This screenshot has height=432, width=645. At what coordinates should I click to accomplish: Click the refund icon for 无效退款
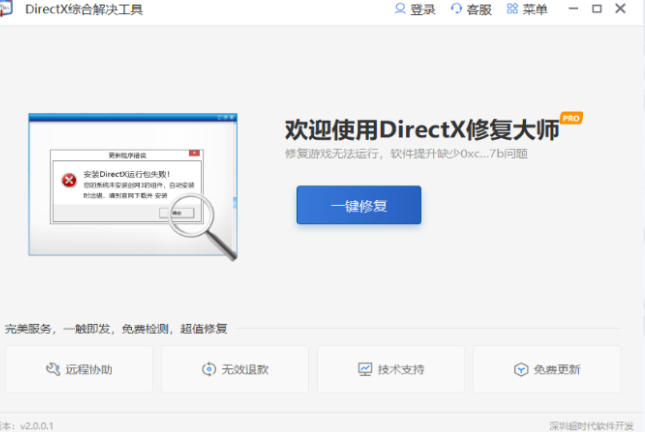[x=209, y=370]
